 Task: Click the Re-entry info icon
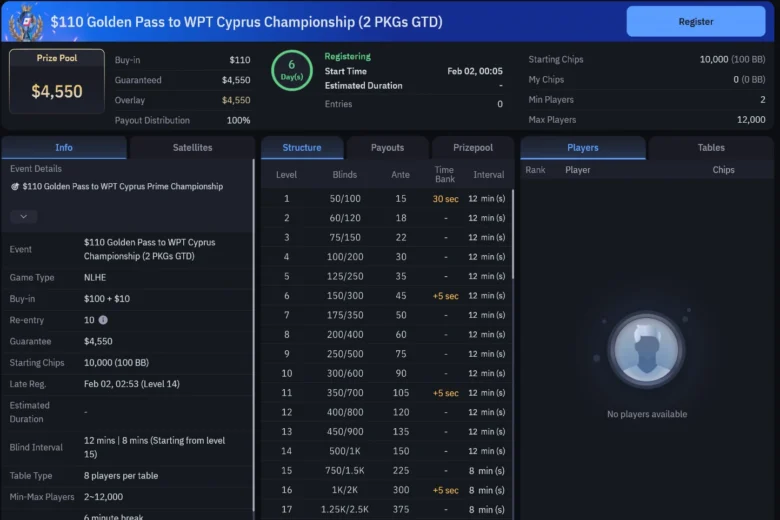[103, 320]
